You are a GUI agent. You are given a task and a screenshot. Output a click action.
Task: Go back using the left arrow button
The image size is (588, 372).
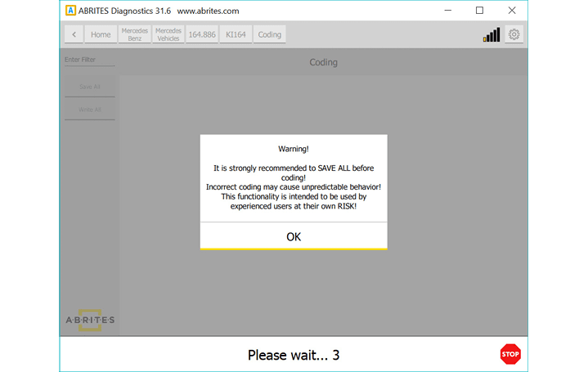tap(74, 34)
